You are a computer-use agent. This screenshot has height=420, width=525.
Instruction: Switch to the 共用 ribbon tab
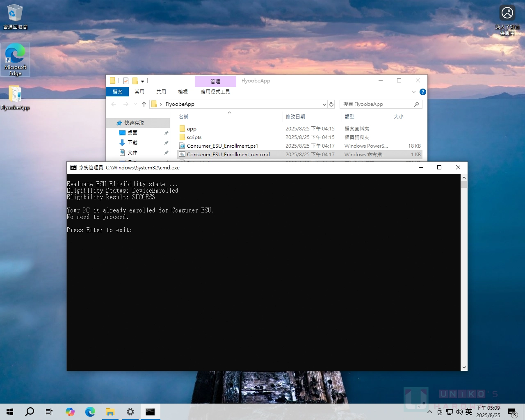click(x=161, y=92)
